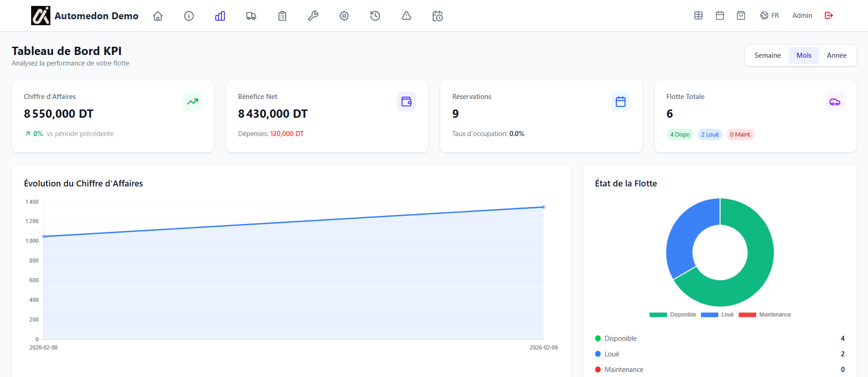Click the table grid icon
This screenshot has height=377, width=868.
click(699, 16)
